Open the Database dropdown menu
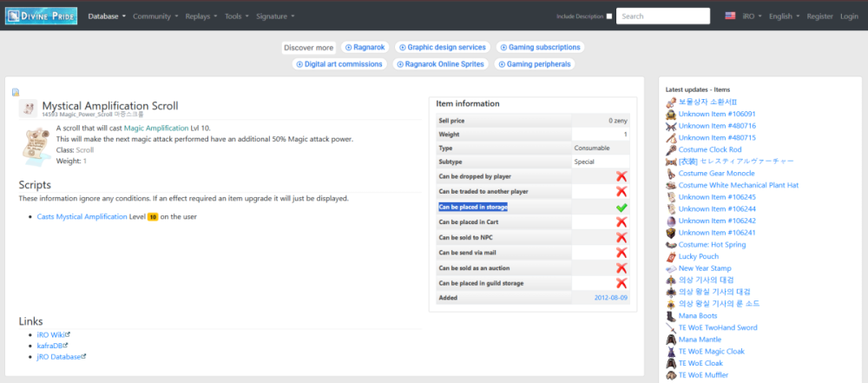868x383 pixels. click(107, 16)
